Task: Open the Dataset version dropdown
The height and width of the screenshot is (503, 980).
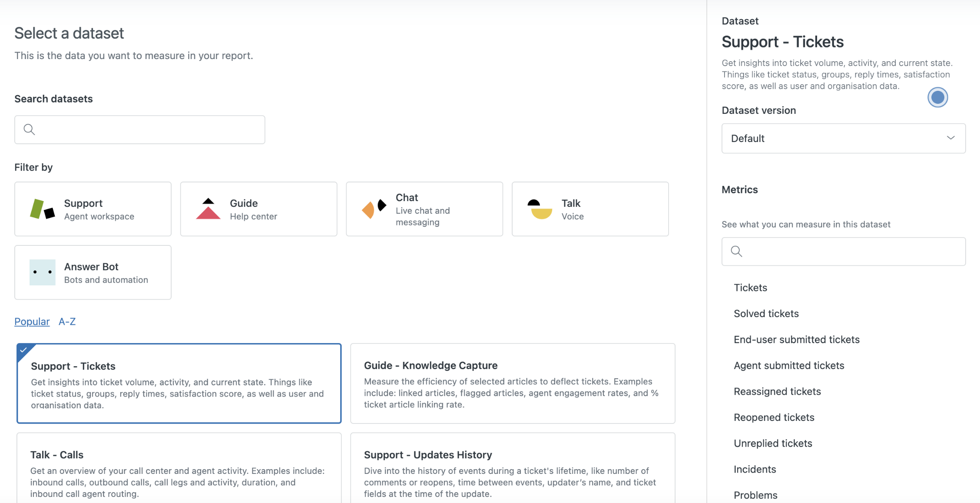Action: [843, 138]
